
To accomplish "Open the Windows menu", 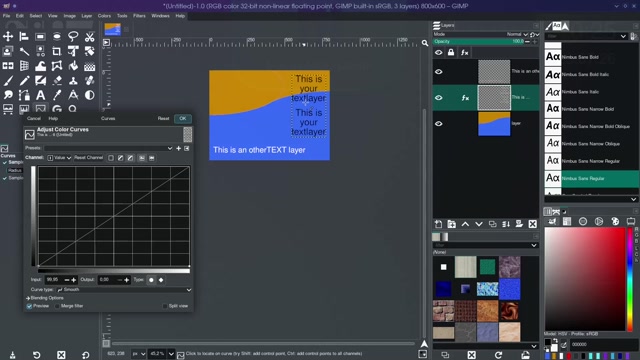I will pos(160,16).
